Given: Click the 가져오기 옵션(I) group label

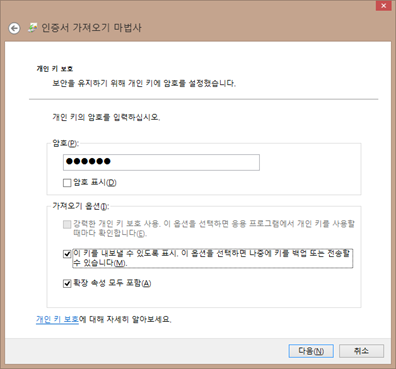Looking at the screenshot, I should pyautogui.click(x=80, y=206).
